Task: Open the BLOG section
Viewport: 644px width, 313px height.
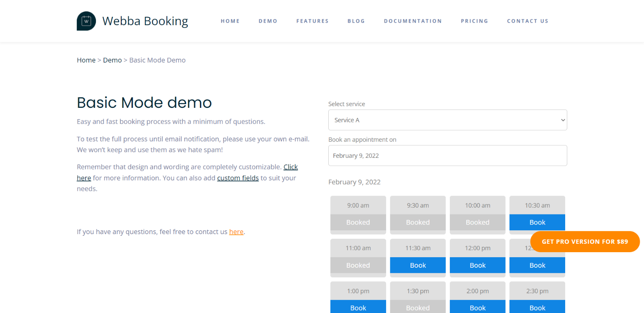Action: pos(356,21)
